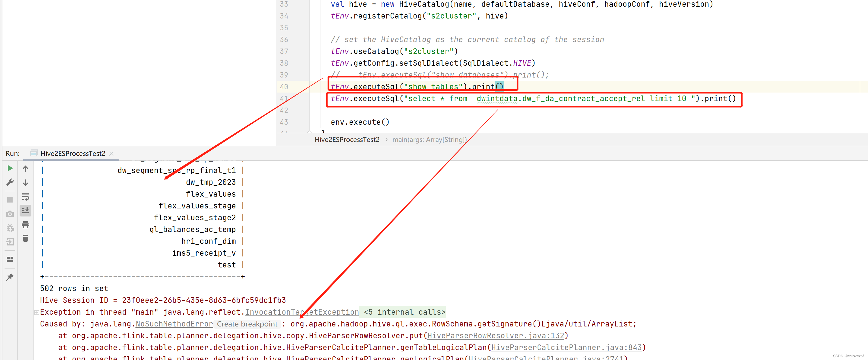Viewport: 868px width, 360px height.
Task: Click line number 41 in the editor gutter
Action: pyautogui.click(x=284, y=98)
